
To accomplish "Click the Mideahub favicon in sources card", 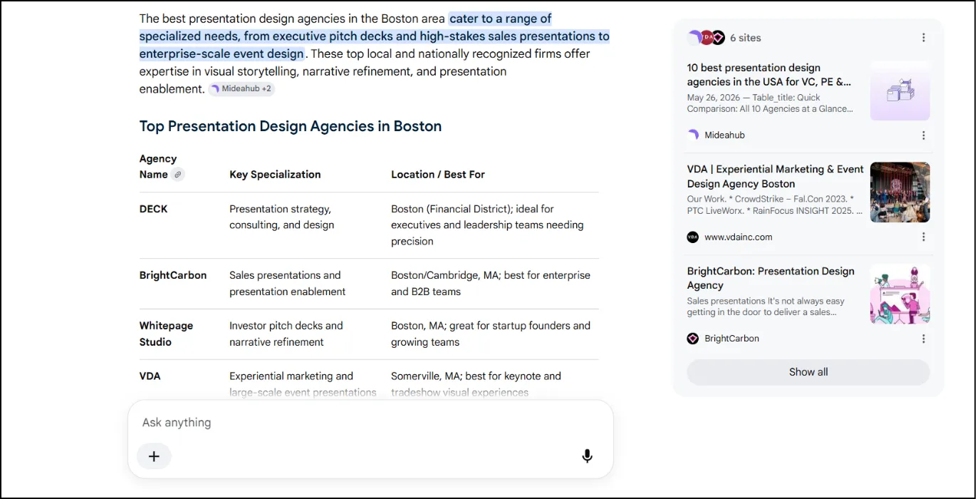I will [x=693, y=135].
